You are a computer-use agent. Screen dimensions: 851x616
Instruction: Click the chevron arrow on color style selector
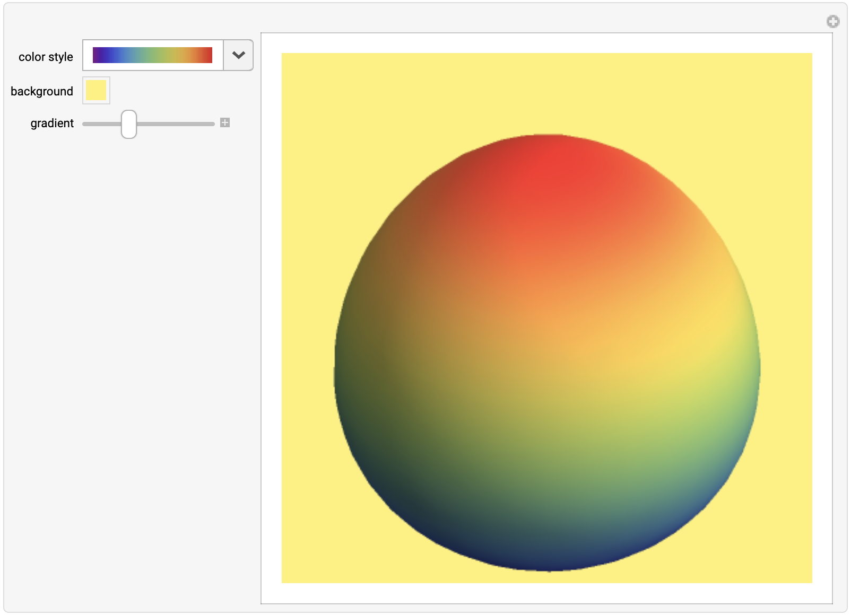pos(238,55)
